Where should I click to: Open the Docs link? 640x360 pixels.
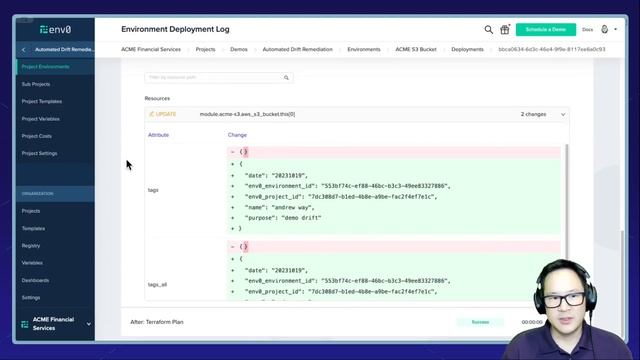click(587, 29)
